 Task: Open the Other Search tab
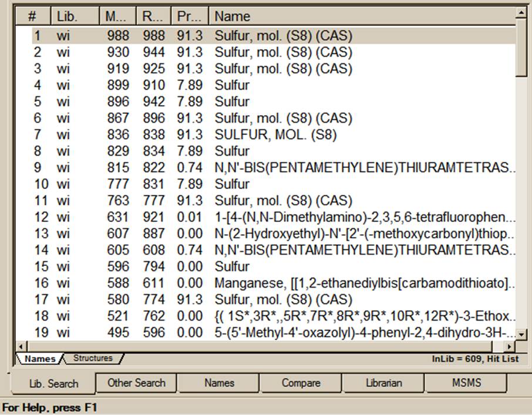pos(136,383)
